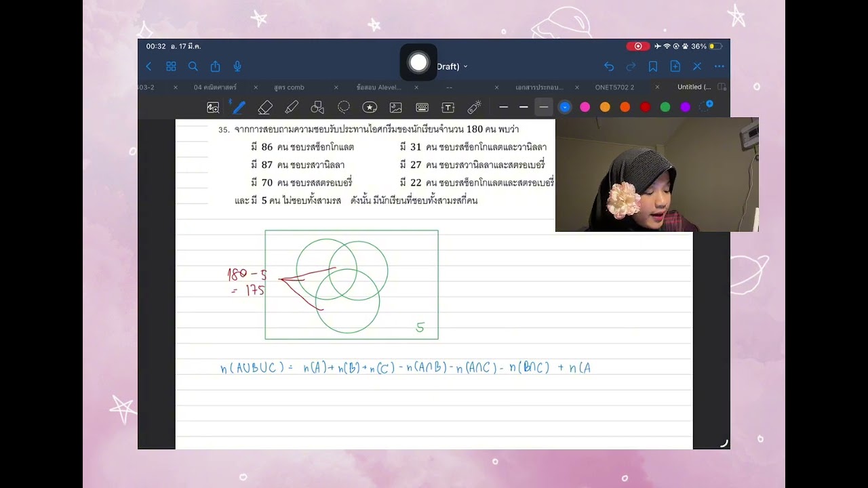Open the thumbnail grid view
The image size is (868, 488).
coord(171,66)
